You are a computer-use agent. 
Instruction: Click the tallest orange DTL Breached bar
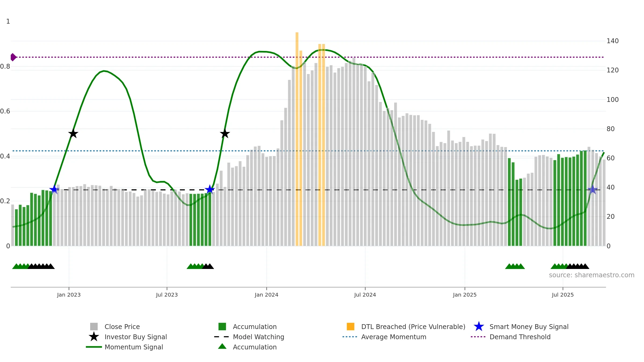297,139
